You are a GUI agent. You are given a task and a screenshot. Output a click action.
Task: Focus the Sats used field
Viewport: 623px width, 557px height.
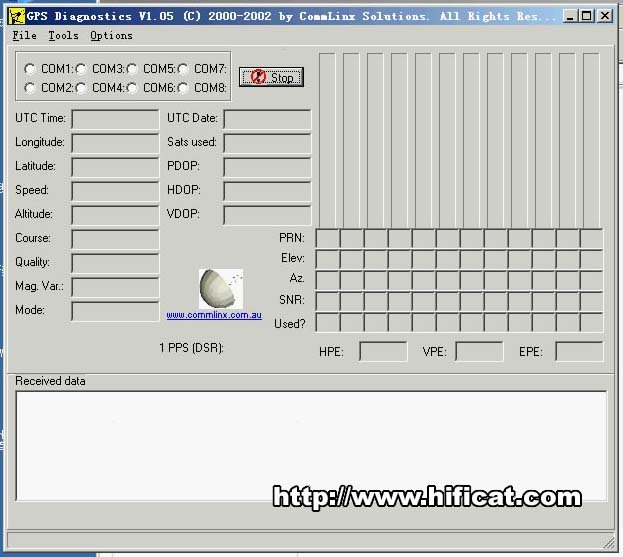click(x=267, y=143)
